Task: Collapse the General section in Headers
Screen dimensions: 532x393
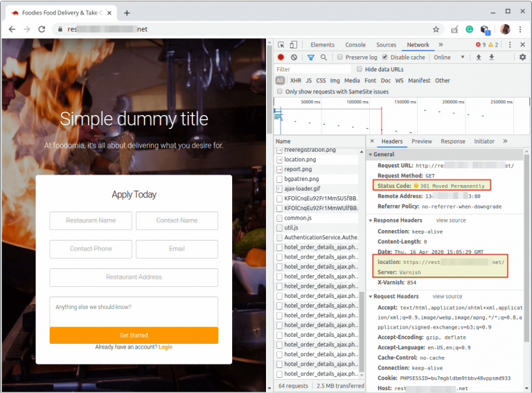Action: [384, 155]
